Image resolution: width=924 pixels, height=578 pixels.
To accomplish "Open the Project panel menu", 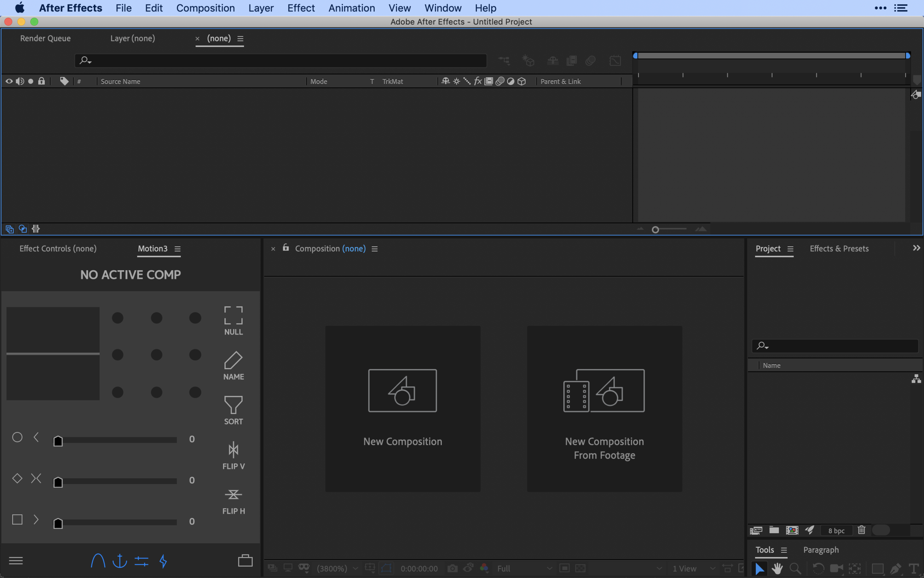I will click(790, 249).
